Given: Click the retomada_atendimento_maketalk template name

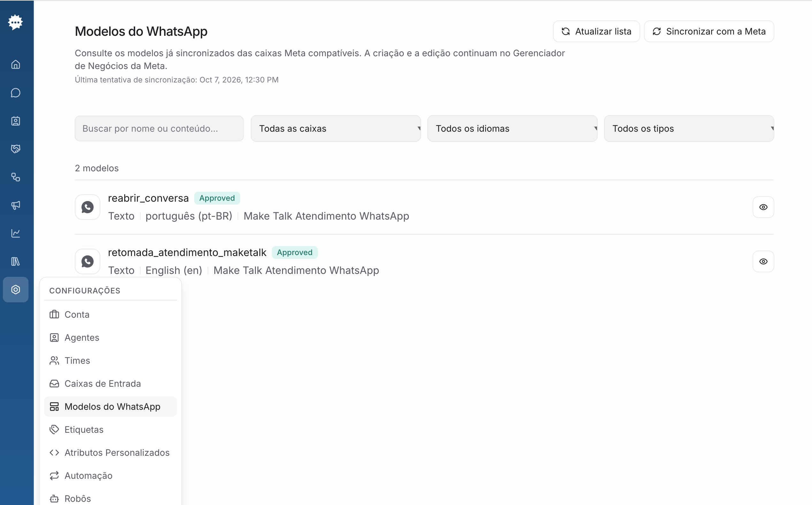Looking at the screenshot, I should click(x=187, y=252).
